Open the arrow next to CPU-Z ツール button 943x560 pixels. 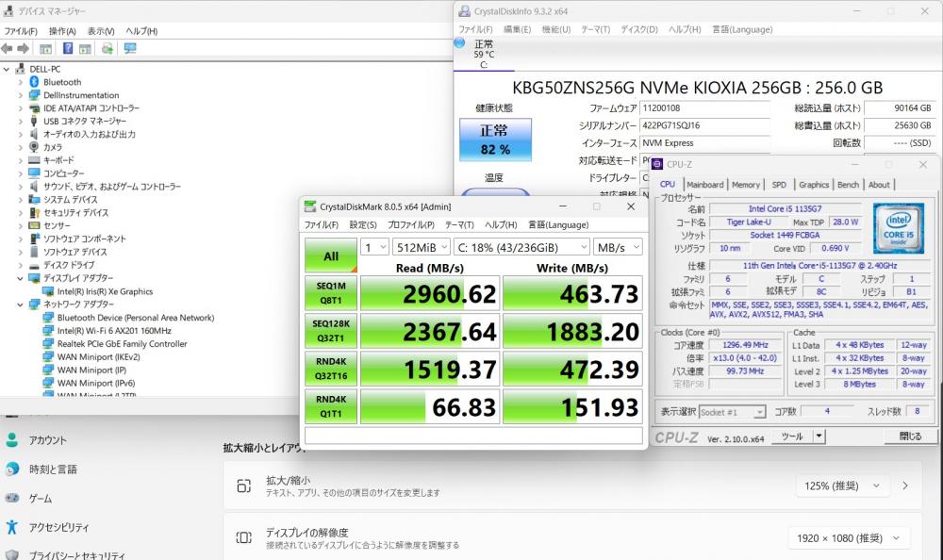819,436
